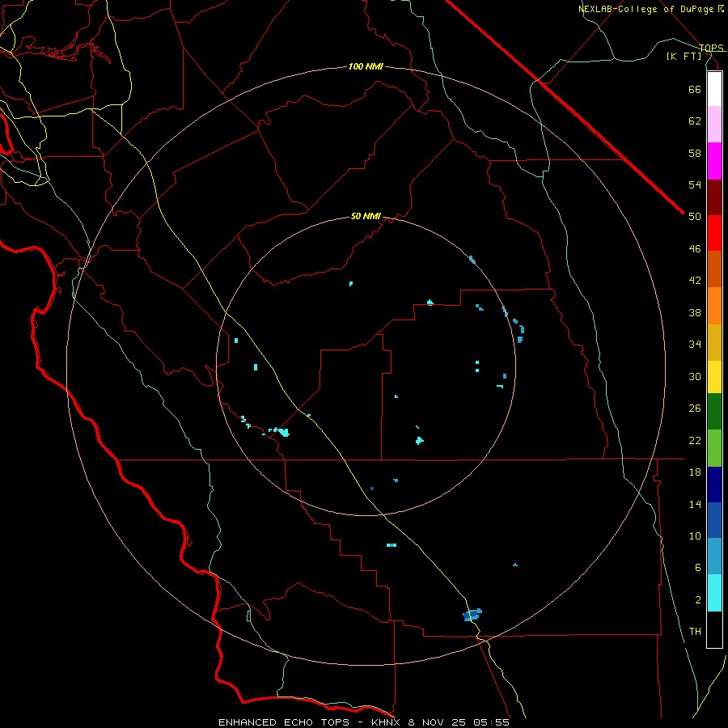This screenshot has height=728, width=728.
Task: Click the 38 value on the legend scale
Action: point(695,312)
